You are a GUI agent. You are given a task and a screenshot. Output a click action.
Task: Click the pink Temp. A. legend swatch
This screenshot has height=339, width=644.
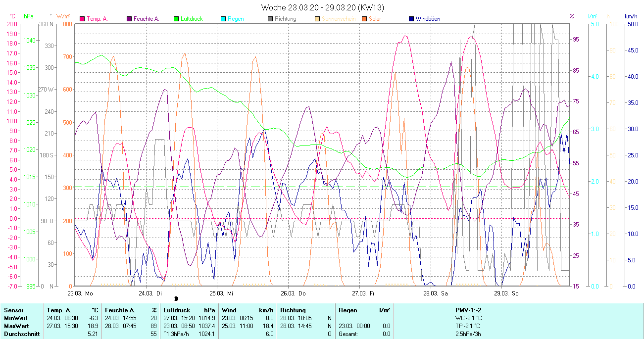82,19
